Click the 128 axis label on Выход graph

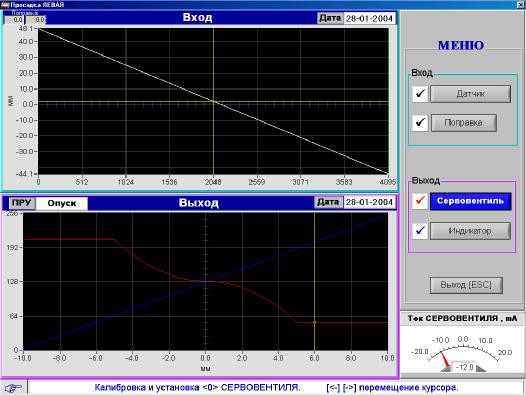pyautogui.click(x=12, y=282)
